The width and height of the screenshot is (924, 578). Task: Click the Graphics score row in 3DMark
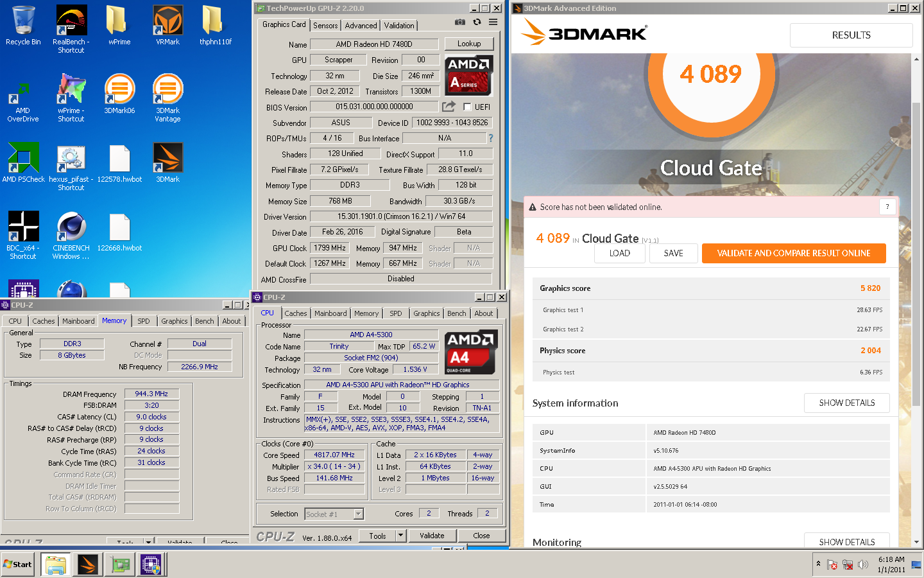pos(711,288)
